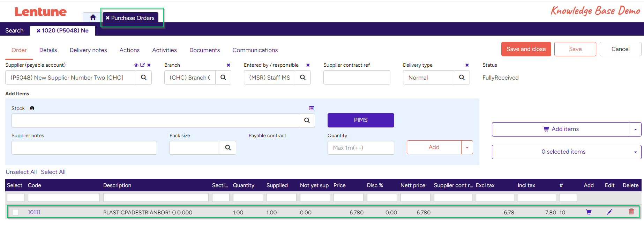This screenshot has width=644, height=228.
Task: Click Save and close button
Action: point(526,49)
